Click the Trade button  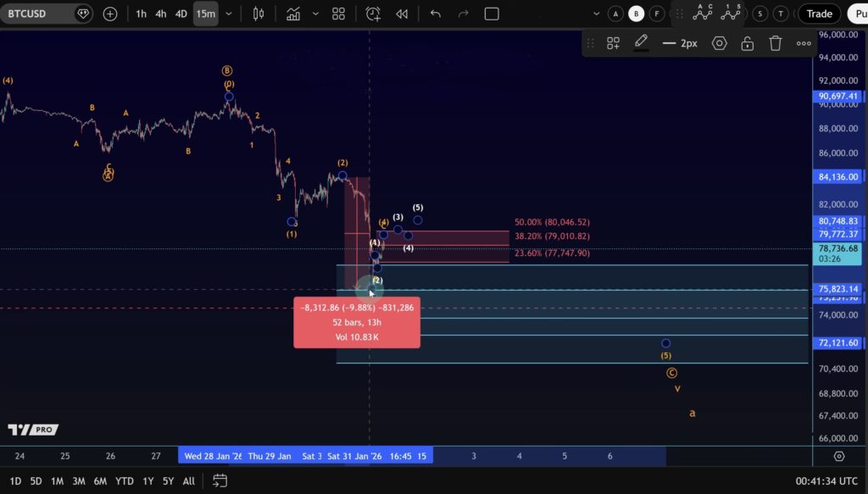(x=819, y=14)
